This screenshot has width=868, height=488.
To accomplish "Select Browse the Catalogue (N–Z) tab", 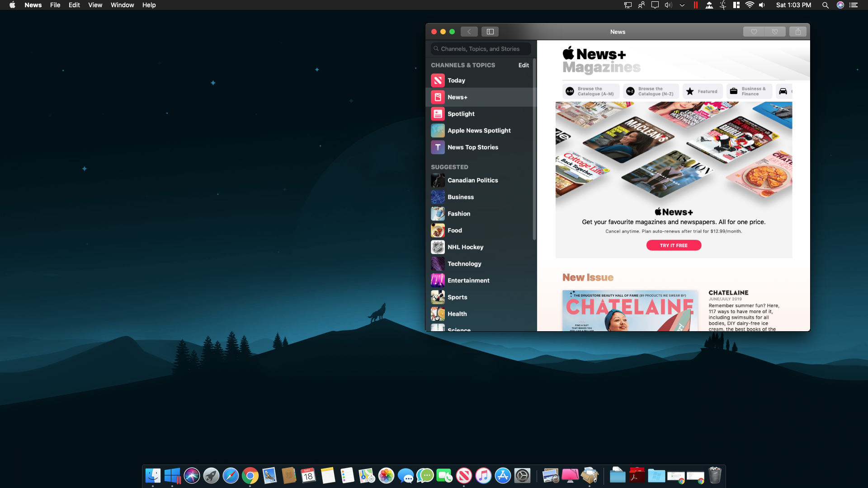I will [x=651, y=91].
